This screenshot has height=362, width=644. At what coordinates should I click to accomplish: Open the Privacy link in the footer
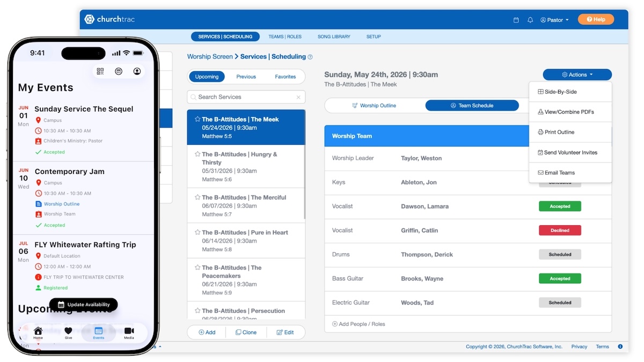579,346
